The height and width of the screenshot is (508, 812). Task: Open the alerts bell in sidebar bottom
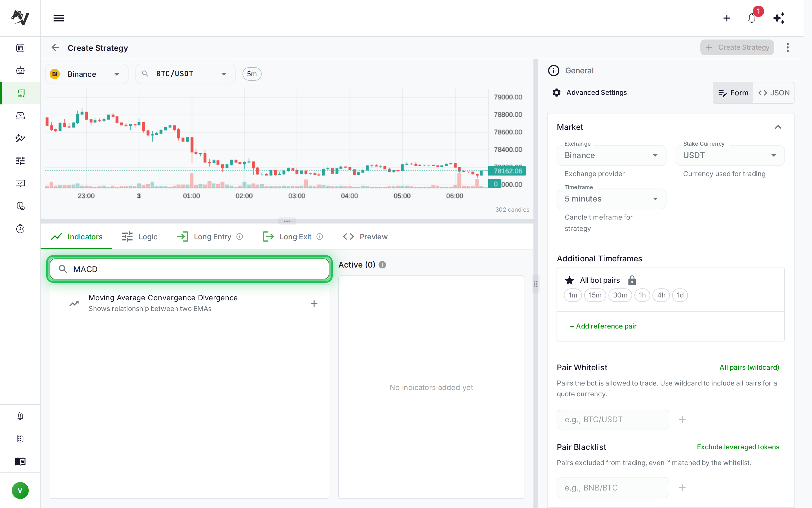click(20, 416)
